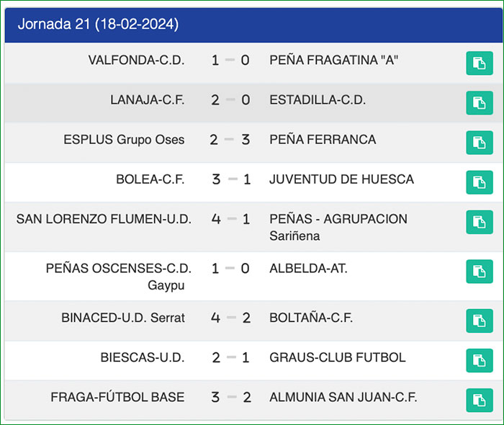This screenshot has height=425, width=504.
Task: Open report icon for BIESCAS-U.D. match
Action: click(479, 360)
